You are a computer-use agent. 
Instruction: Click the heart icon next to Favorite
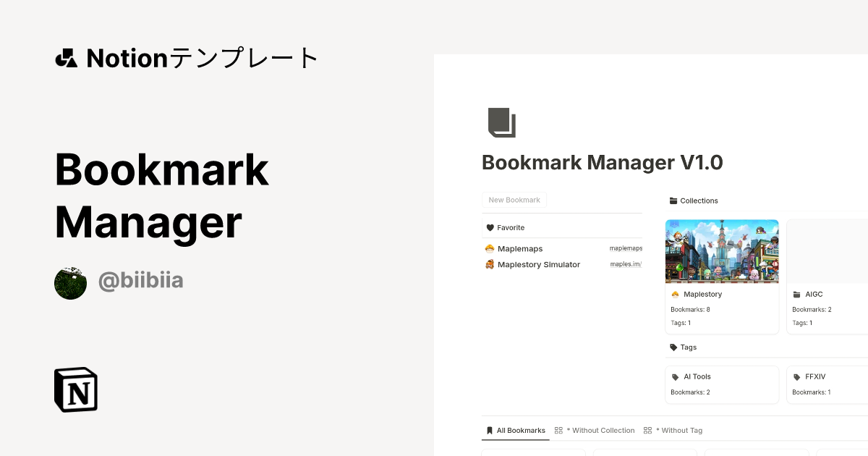[x=490, y=227]
